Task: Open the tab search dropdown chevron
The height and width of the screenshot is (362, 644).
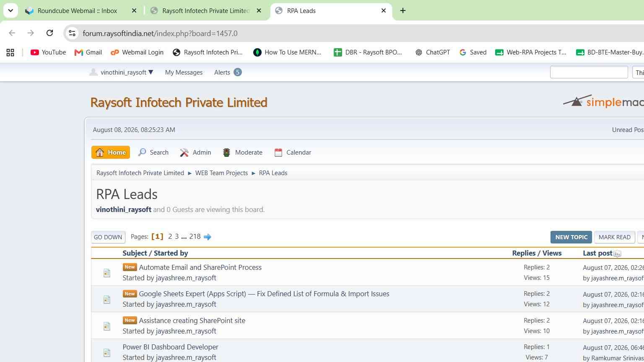Action: click(x=10, y=10)
